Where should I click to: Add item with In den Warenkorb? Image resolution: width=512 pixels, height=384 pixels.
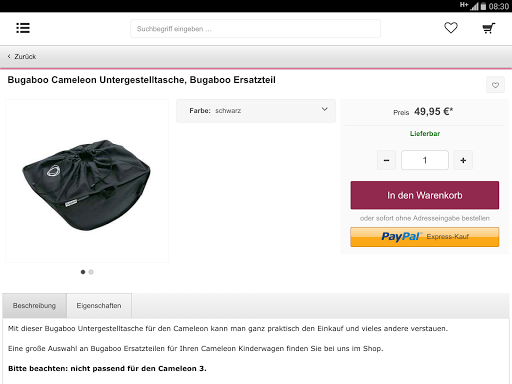point(425,195)
